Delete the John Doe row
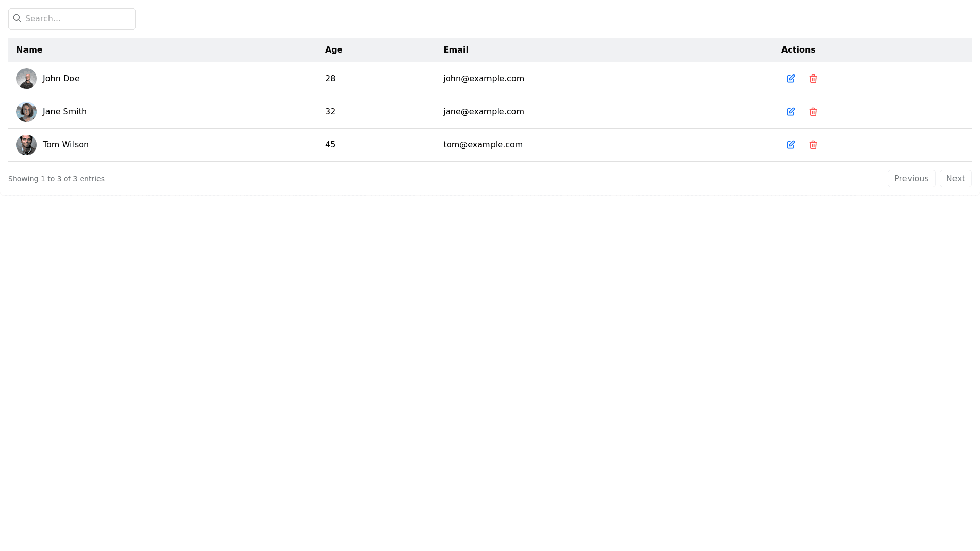This screenshot has height=551, width=980. pos(813,79)
